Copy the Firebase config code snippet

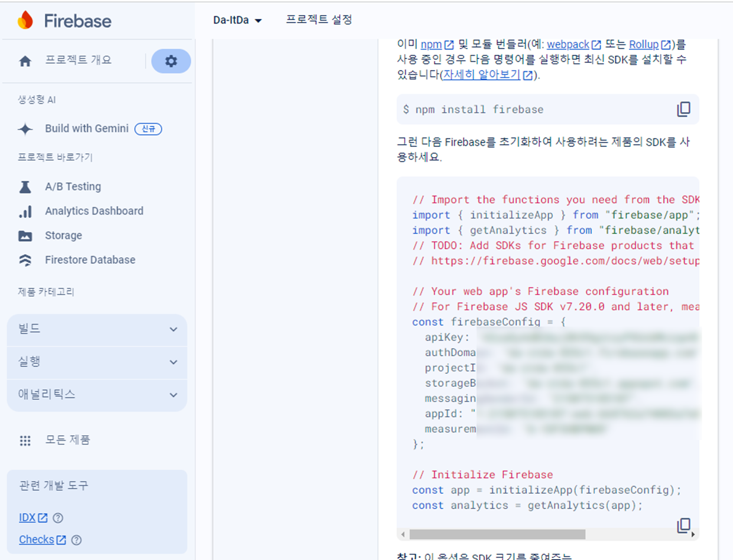pyautogui.click(x=684, y=525)
